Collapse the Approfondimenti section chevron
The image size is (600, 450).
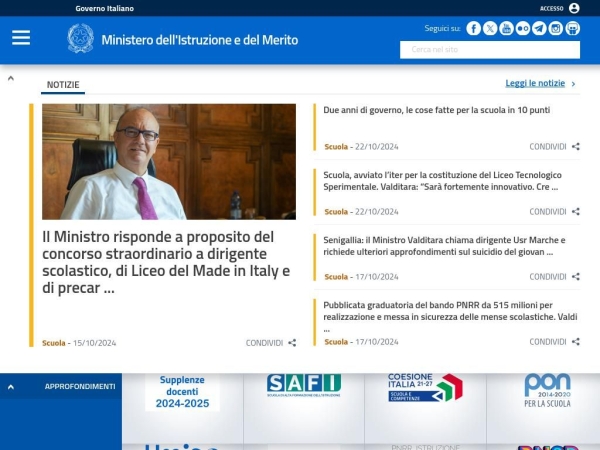[11, 387]
